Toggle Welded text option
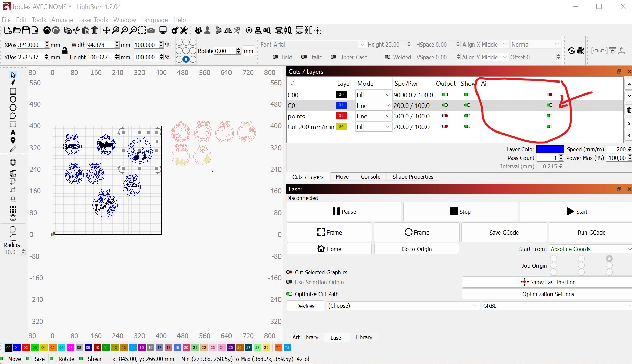Image resolution: width=632 pixels, height=364 pixels. [387, 57]
